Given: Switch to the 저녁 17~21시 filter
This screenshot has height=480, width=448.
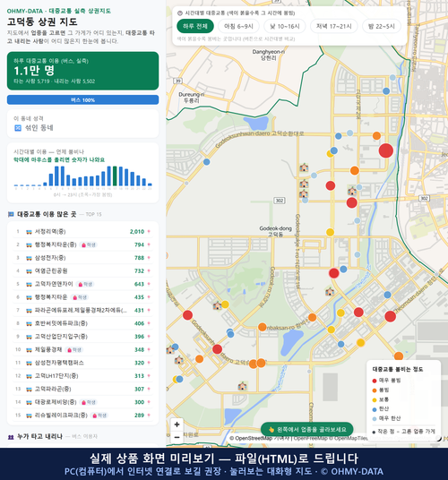Looking at the screenshot, I should [333, 26].
